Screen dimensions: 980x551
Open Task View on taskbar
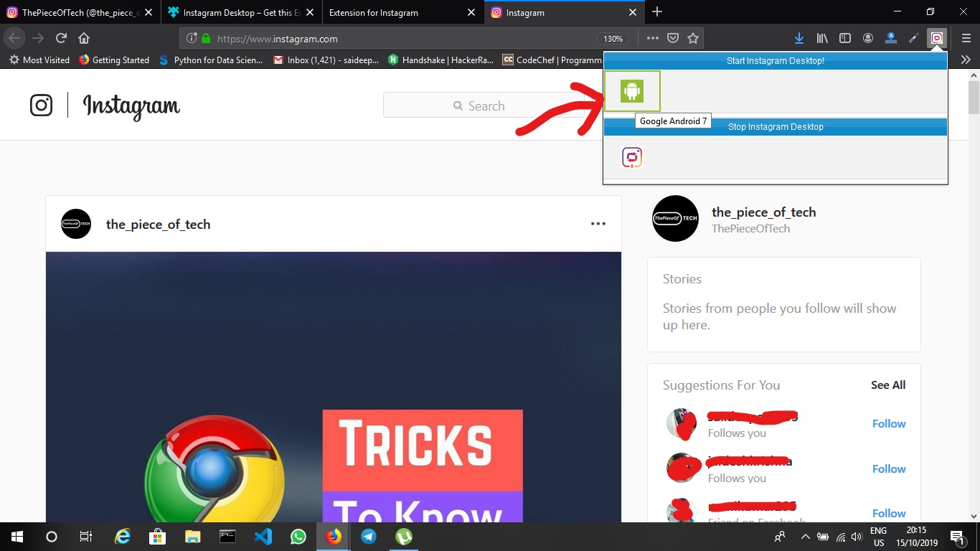click(86, 537)
